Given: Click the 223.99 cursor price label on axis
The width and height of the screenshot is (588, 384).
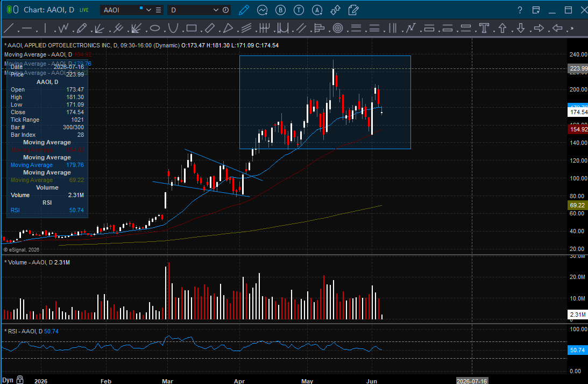Looking at the screenshot, I should [x=577, y=68].
